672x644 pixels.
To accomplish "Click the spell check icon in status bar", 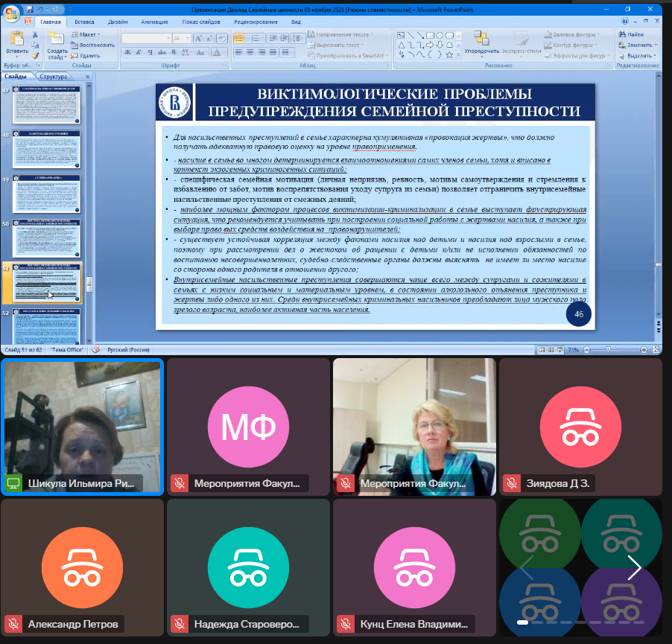I will [95, 349].
